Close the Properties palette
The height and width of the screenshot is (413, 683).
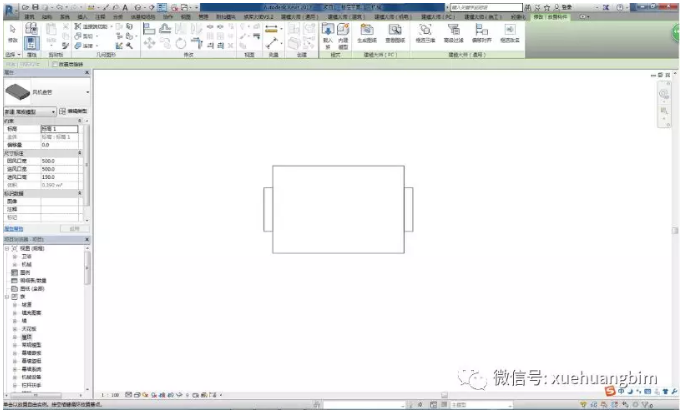pyautogui.click(x=87, y=72)
